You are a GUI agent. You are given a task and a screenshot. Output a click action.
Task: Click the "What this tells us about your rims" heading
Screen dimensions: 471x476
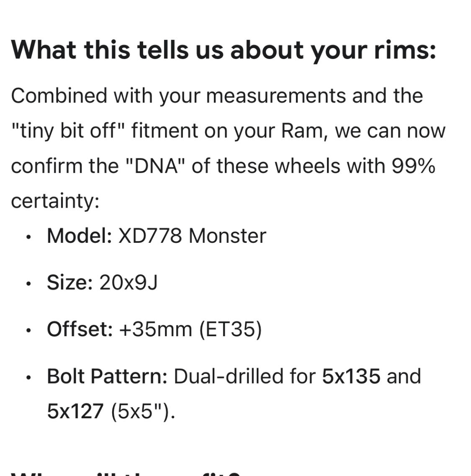223,50
